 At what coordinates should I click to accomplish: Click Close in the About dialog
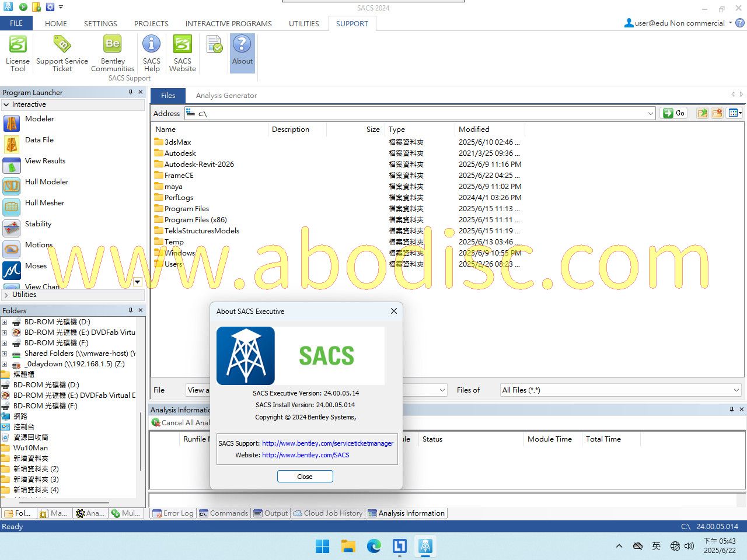305,477
